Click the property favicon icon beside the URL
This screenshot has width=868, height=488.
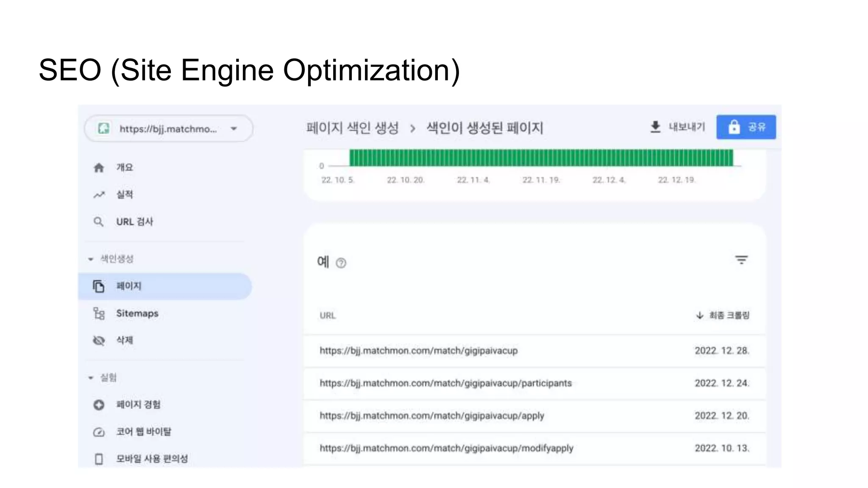coord(104,128)
